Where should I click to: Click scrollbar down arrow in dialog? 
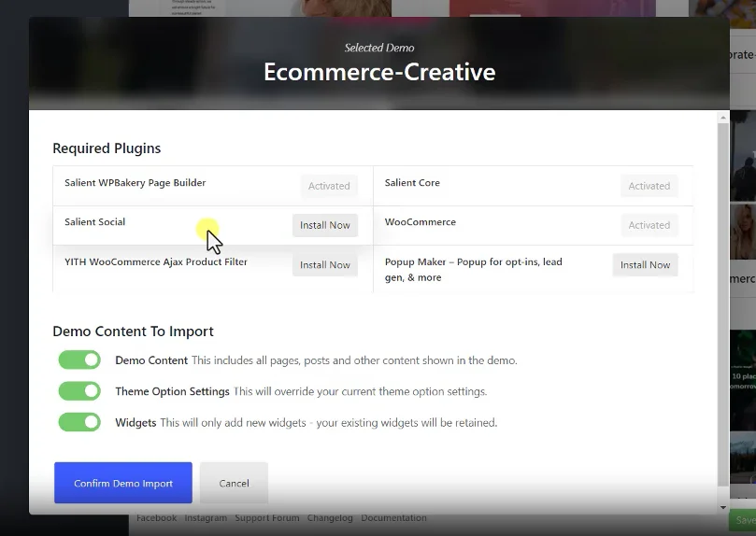(722, 507)
